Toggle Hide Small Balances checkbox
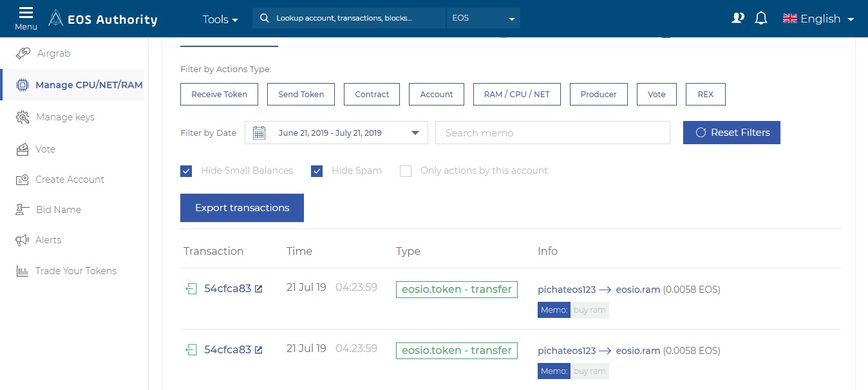868x390 pixels. click(x=186, y=171)
